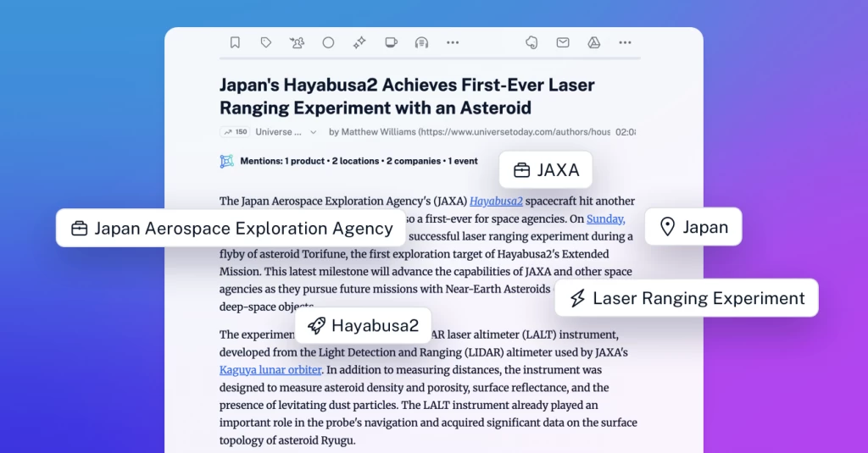The image size is (868, 453).
Task: Click rocket icon on Hayabusa2 chip
Action: pos(317,325)
